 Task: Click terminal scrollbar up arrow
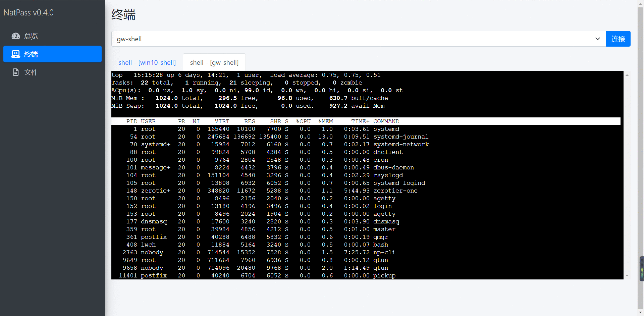pyautogui.click(x=627, y=75)
